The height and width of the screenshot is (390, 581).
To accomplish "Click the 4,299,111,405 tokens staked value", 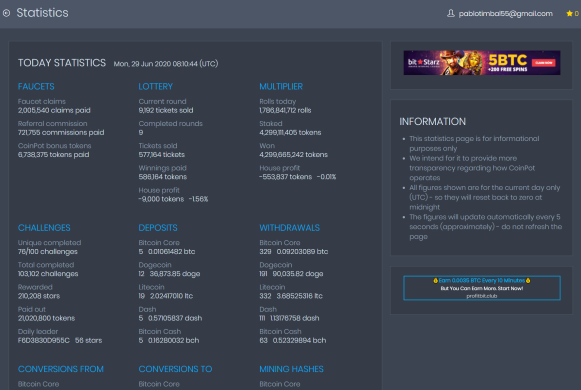I will (290, 133).
